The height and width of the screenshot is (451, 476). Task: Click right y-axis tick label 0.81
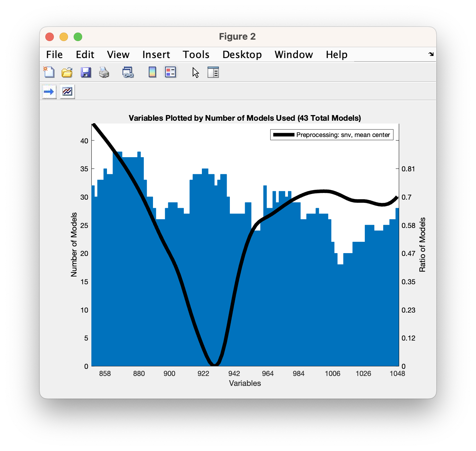click(x=408, y=169)
